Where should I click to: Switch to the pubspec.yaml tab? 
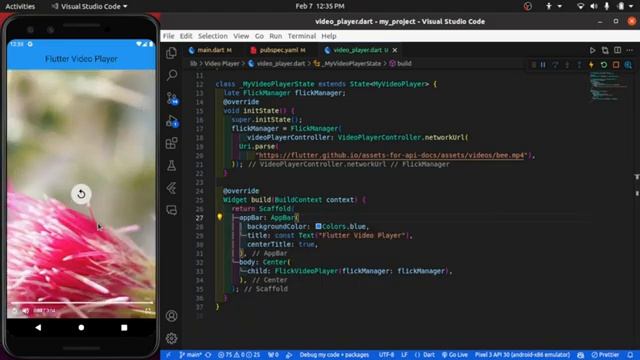point(279,50)
